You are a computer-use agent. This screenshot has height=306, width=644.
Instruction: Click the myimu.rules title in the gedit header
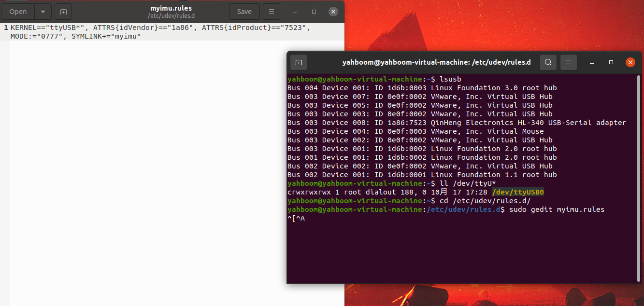coord(171,8)
